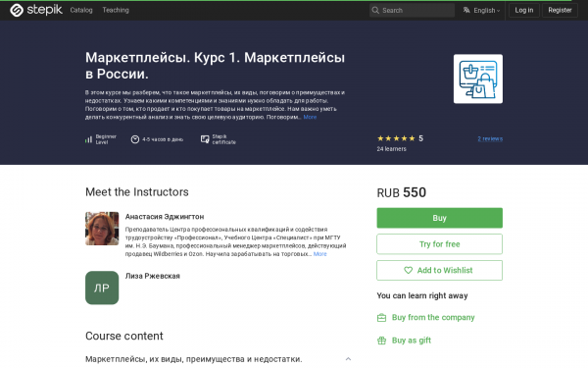This screenshot has width=588, height=368.
Task: Click the language translate icon
Action: (466, 10)
